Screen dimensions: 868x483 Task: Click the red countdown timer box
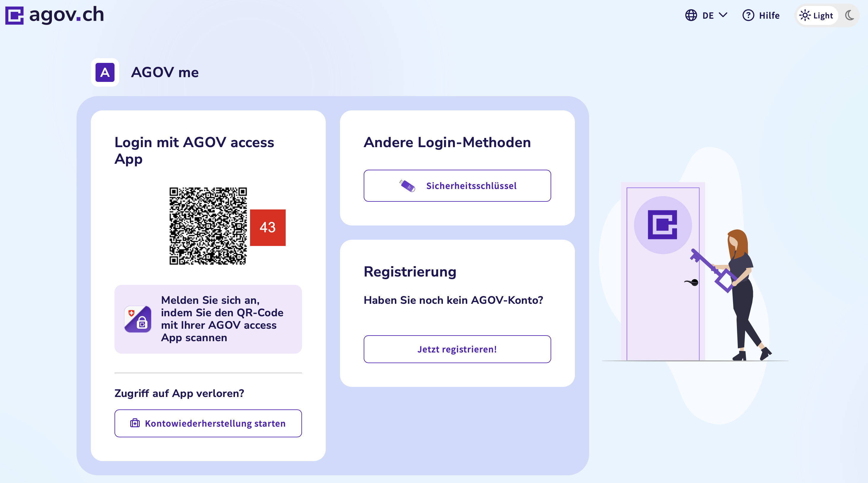click(x=268, y=228)
